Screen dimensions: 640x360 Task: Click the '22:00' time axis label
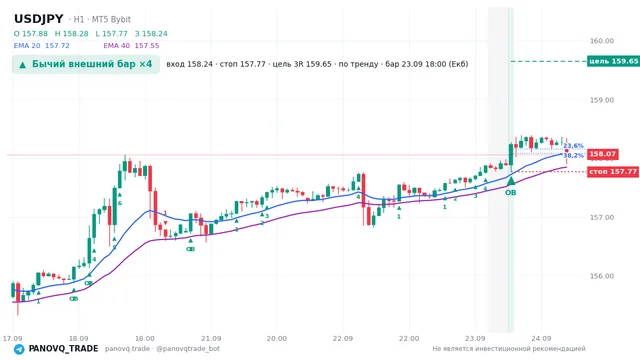coord(409,338)
